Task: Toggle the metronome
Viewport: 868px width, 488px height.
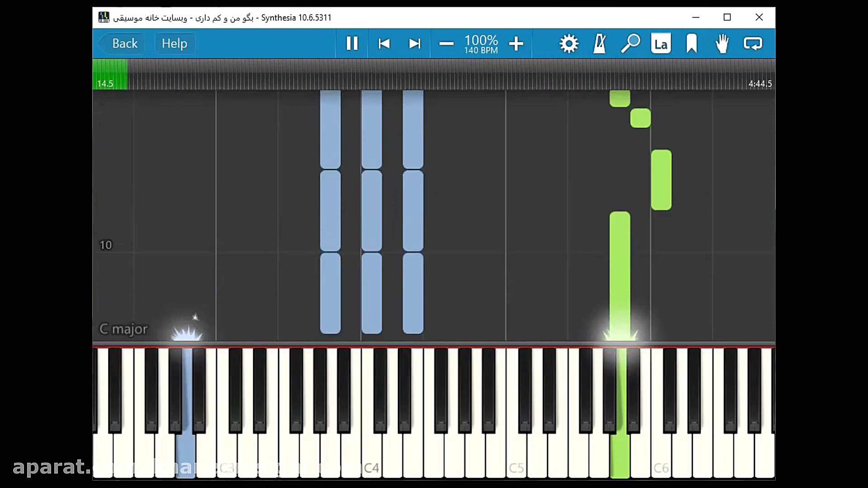Action: click(x=599, y=44)
